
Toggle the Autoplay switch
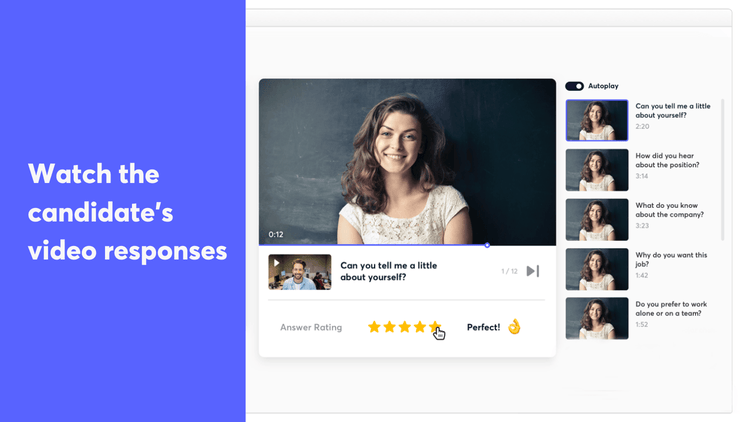pyautogui.click(x=574, y=86)
